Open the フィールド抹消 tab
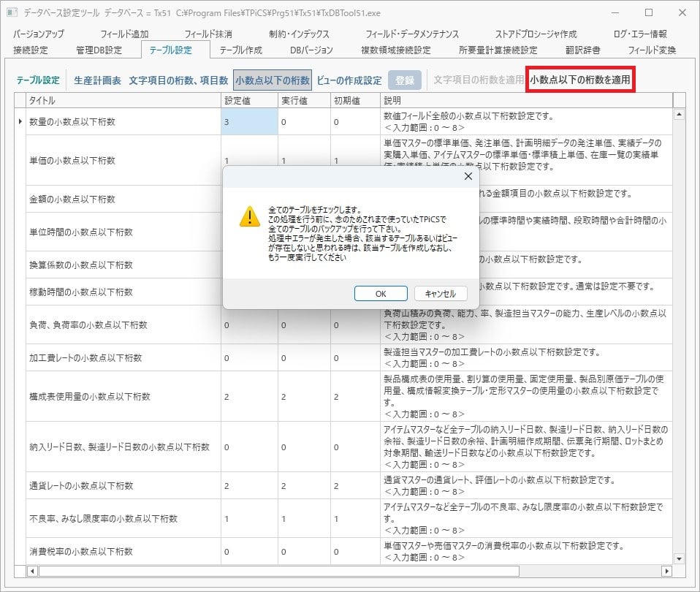The image size is (700, 592). click(x=208, y=34)
